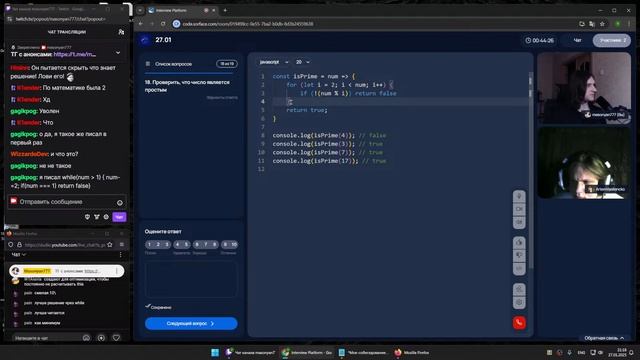
Task: Open the participants tab in the header
Action: pyautogui.click(x=611, y=40)
